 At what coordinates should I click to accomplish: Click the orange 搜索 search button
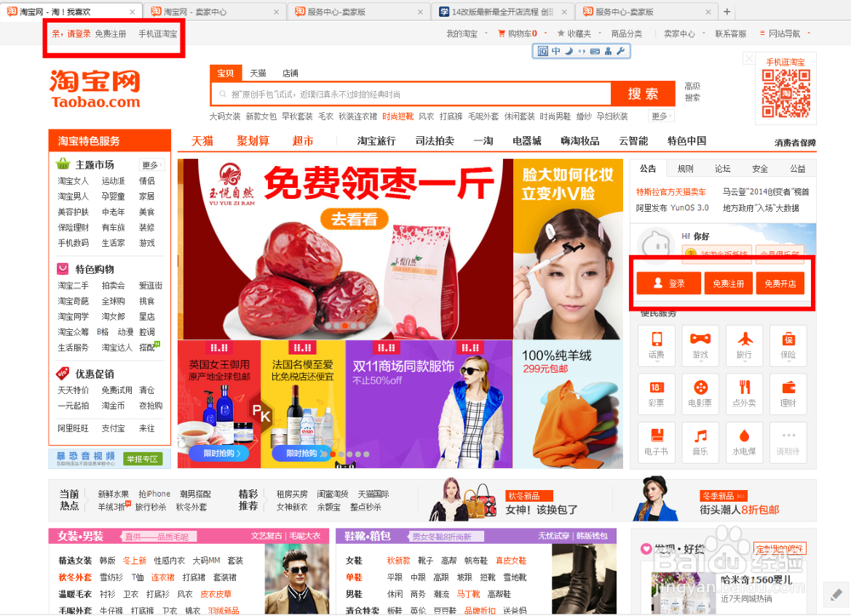643,94
